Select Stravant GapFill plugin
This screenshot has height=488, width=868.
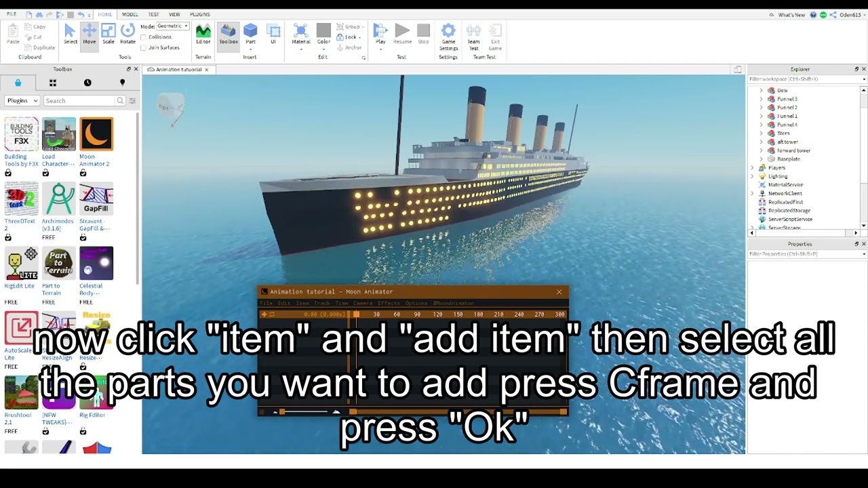click(x=96, y=199)
